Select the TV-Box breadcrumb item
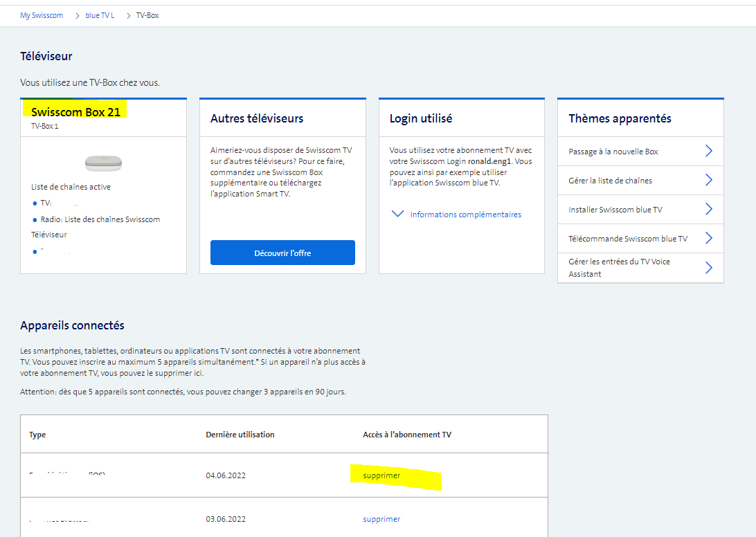 (x=147, y=15)
